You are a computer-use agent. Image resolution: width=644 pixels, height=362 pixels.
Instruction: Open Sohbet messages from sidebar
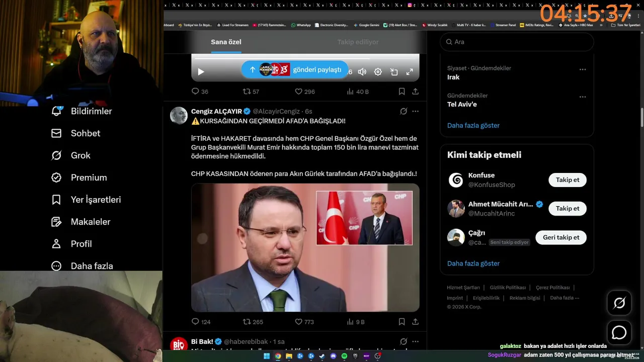(x=75, y=133)
